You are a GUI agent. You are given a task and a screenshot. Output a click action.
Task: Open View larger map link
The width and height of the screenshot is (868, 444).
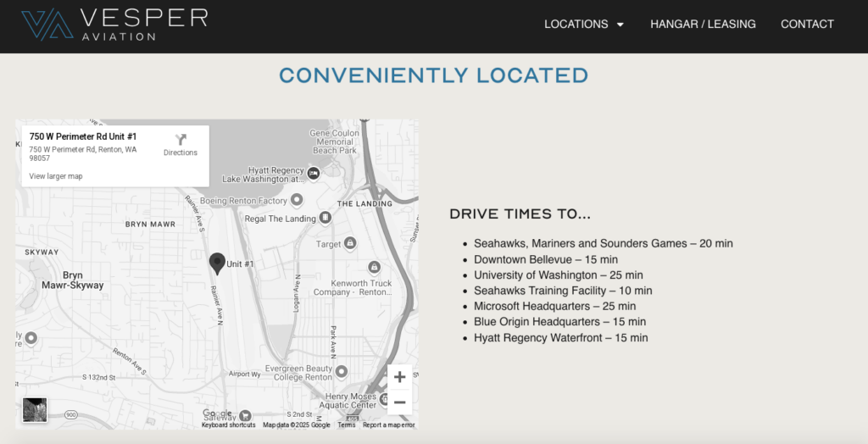coord(56,176)
